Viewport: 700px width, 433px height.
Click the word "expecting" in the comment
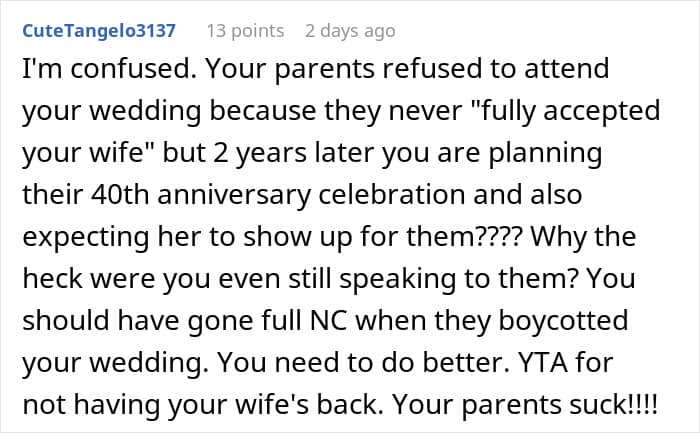pyautogui.click(x=86, y=238)
